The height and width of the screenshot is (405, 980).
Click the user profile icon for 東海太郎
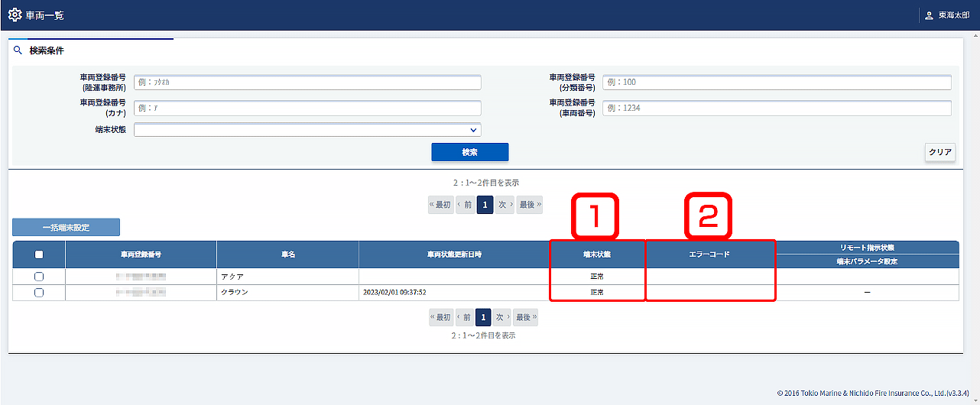pyautogui.click(x=930, y=15)
